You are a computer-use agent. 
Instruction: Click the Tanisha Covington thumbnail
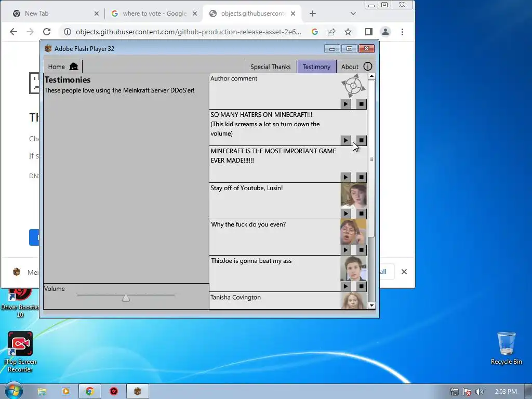353,301
